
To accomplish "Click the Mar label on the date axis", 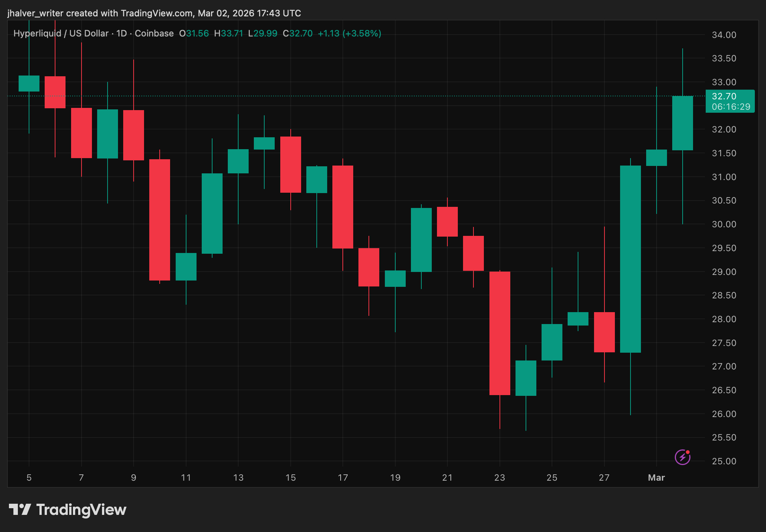I will 656,478.
